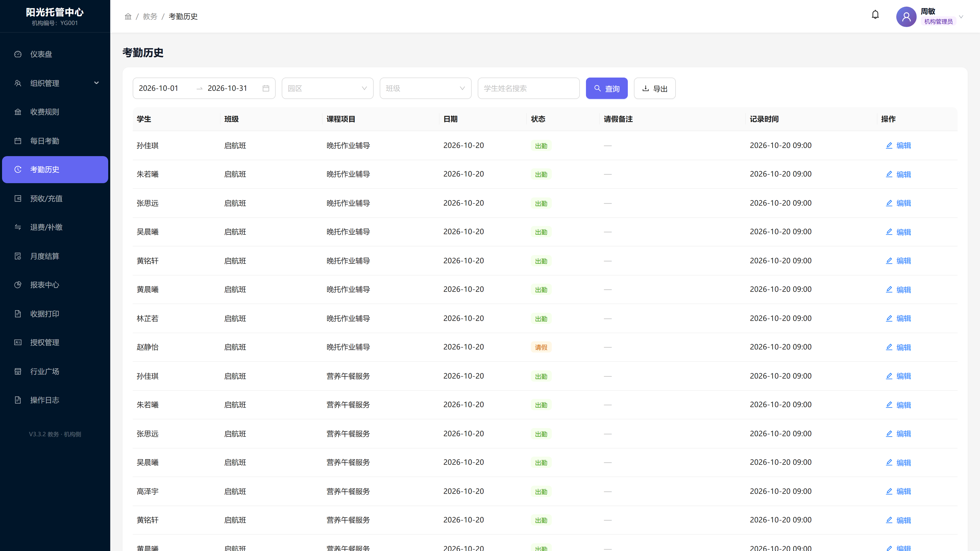Click the 操作日志 file icon
The width and height of the screenshot is (980, 551).
coord(18,400)
